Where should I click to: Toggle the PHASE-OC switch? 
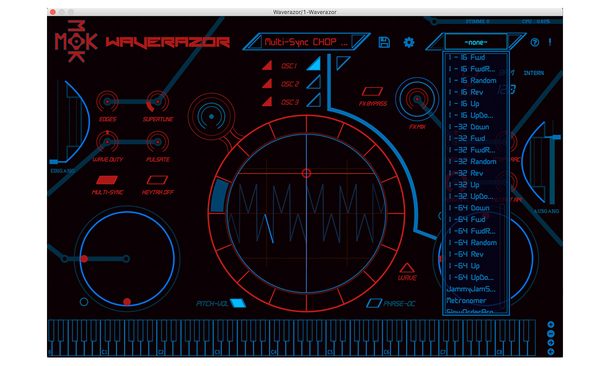click(x=374, y=303)
